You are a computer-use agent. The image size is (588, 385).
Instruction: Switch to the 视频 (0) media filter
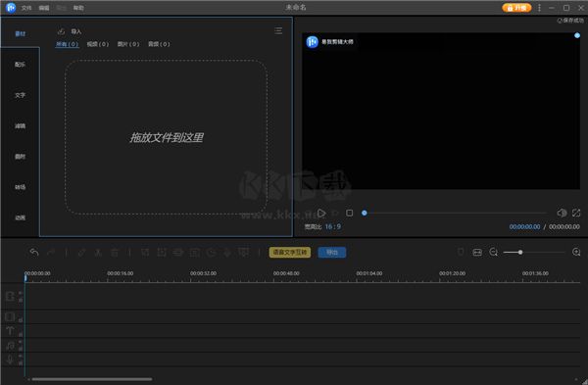(98, 44)
